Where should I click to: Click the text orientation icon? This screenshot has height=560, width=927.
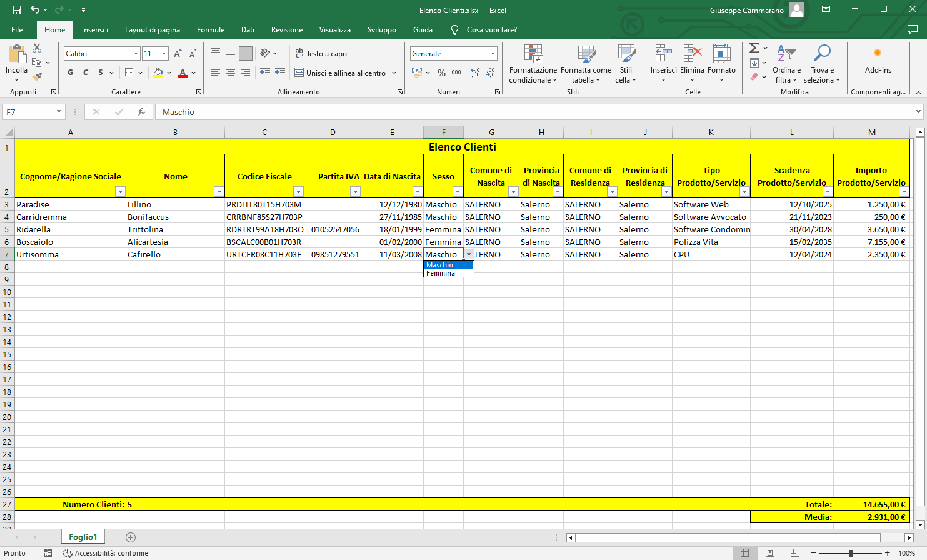click(266, 53)
